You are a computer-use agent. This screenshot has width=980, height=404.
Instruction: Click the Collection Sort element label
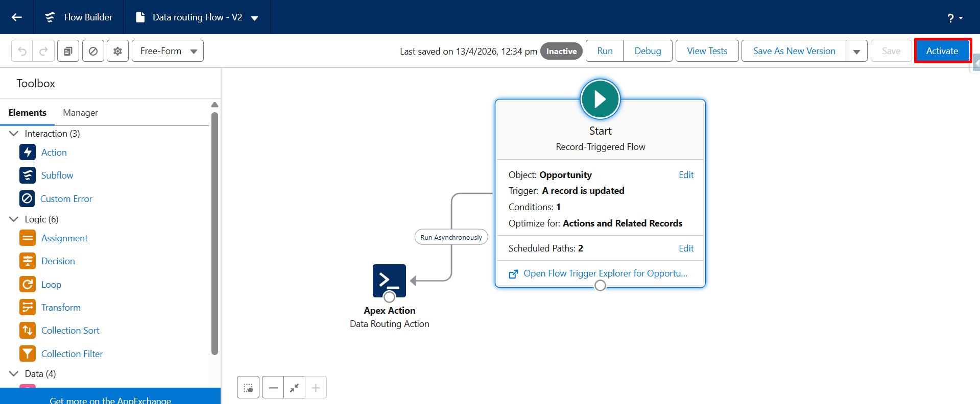(70, 331)
